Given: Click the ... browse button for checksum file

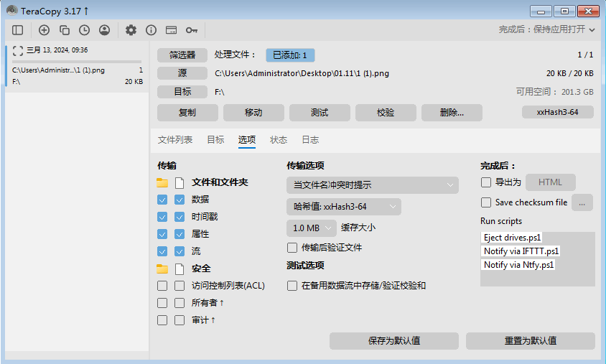Looking at the screenshot, I should [582, 202].
